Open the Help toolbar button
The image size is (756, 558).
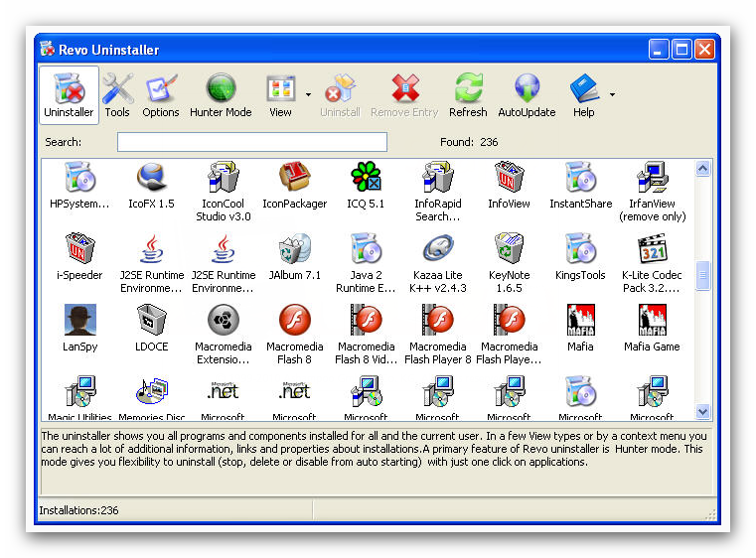click(583, 95)
